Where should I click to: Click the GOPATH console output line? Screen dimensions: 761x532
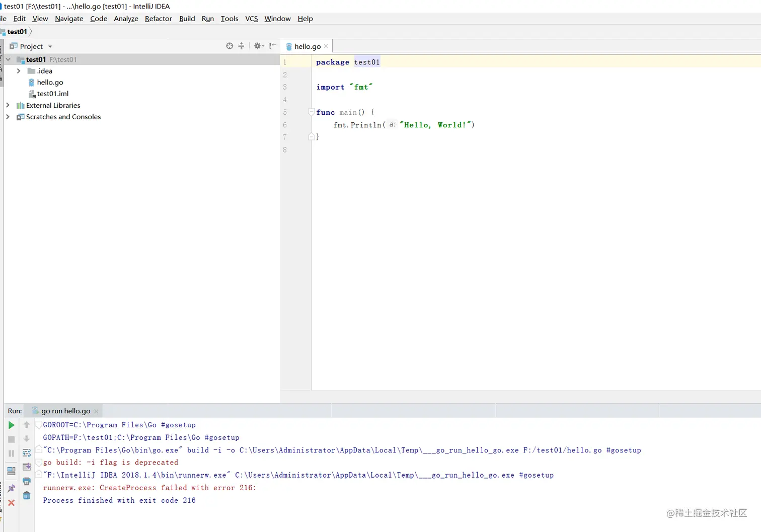(x=141, y=437)
